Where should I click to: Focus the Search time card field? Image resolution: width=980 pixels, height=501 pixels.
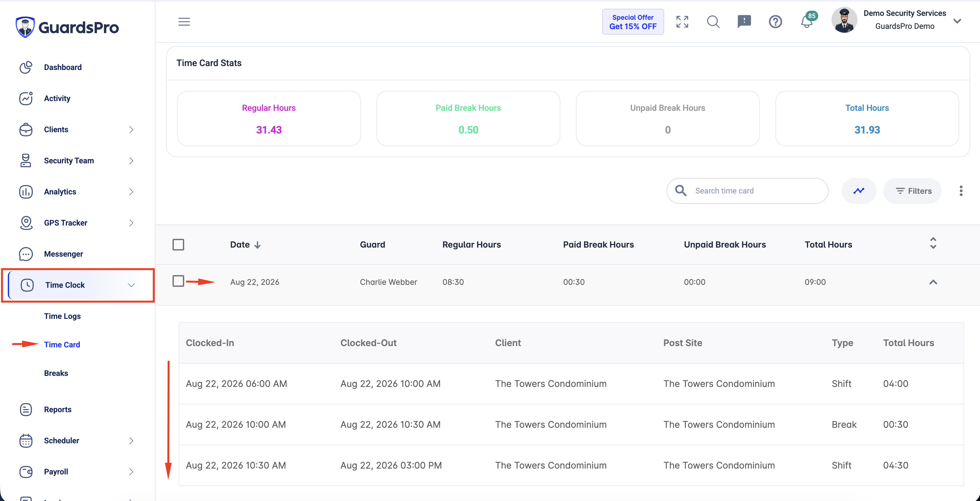(747, 191)
